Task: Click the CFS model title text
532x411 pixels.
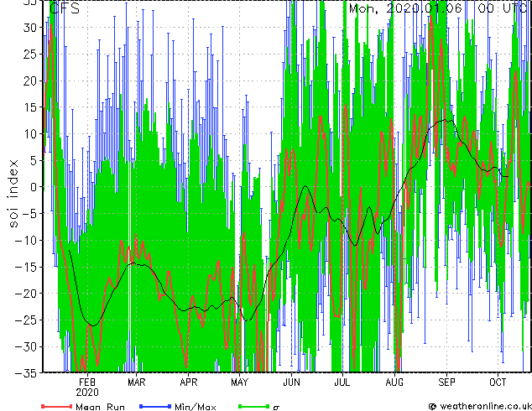Action: (x=65, y=8)
